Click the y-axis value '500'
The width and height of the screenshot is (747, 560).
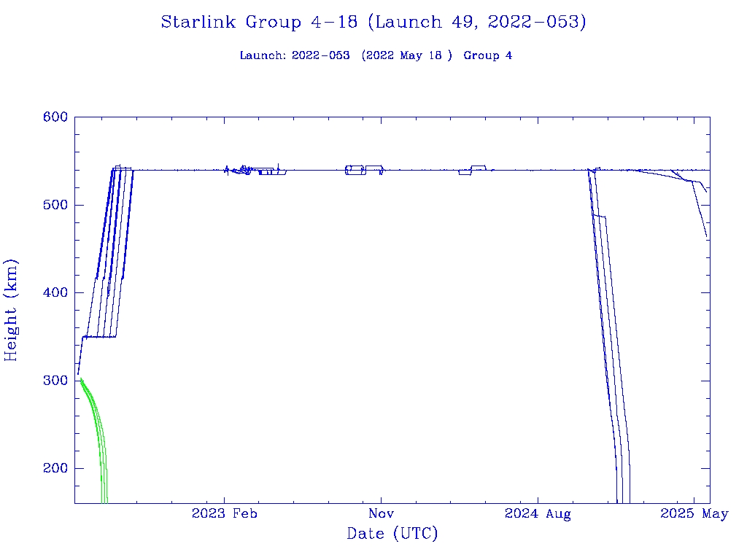[x=55, y=205]
